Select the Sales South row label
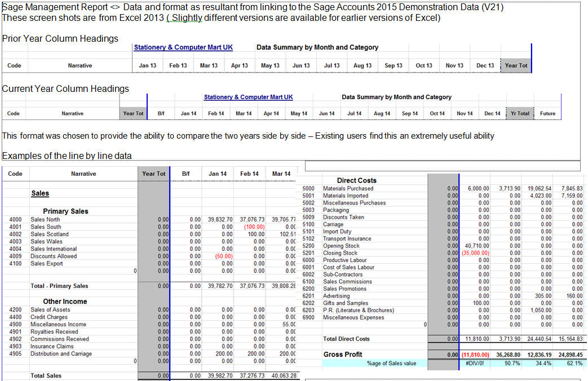 click(x=46, y=227)
